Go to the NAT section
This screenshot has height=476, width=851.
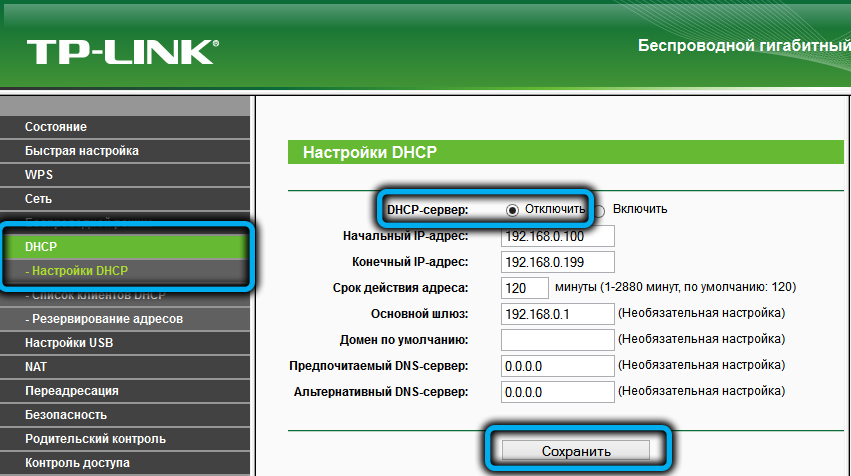click(x=36, y=367)
